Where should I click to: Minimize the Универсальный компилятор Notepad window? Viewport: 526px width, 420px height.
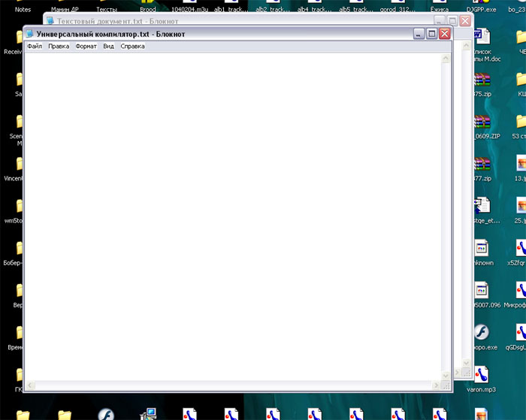[x=419, y=34]
